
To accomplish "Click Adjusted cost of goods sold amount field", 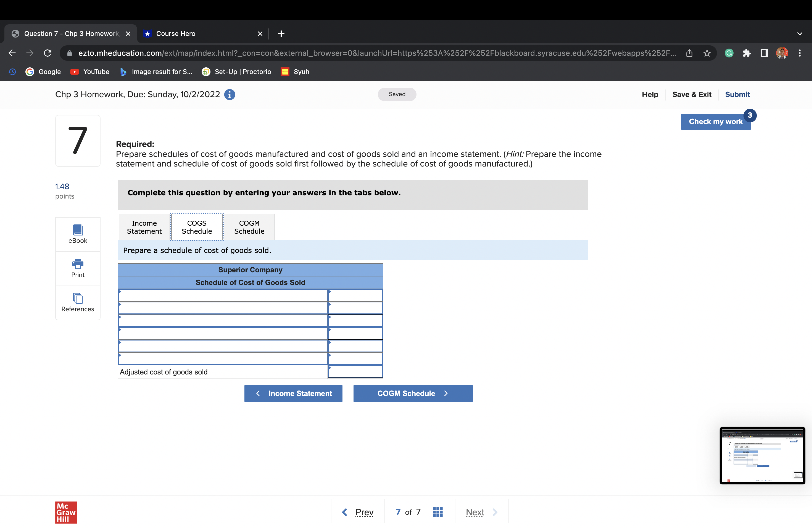I will click(355, 371).
